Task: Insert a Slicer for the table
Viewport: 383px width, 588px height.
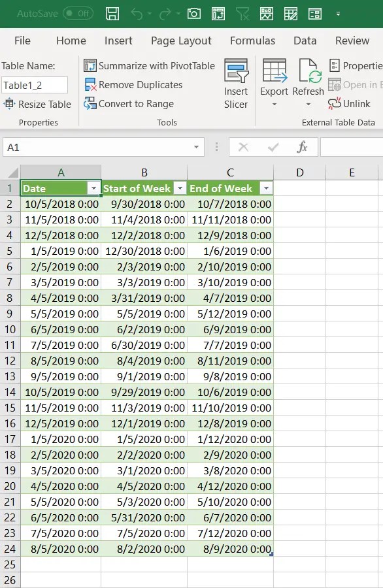Action: point(236,82)
